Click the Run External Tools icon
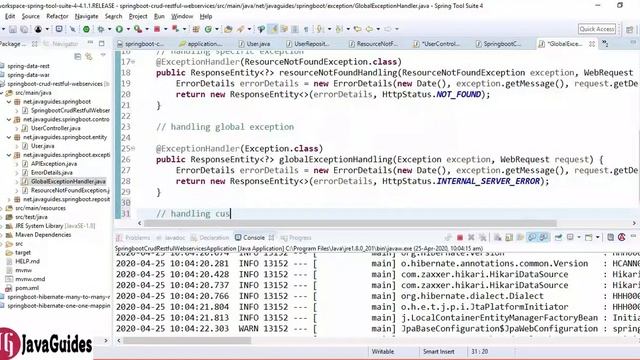Image resolution: width=640 pixels, height=360 pixels. [138, 29]
